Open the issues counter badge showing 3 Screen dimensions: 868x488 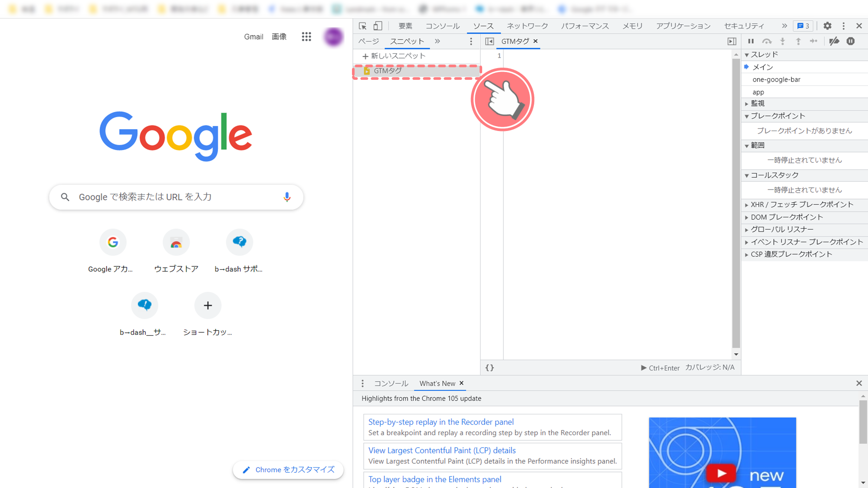(803, 26)
